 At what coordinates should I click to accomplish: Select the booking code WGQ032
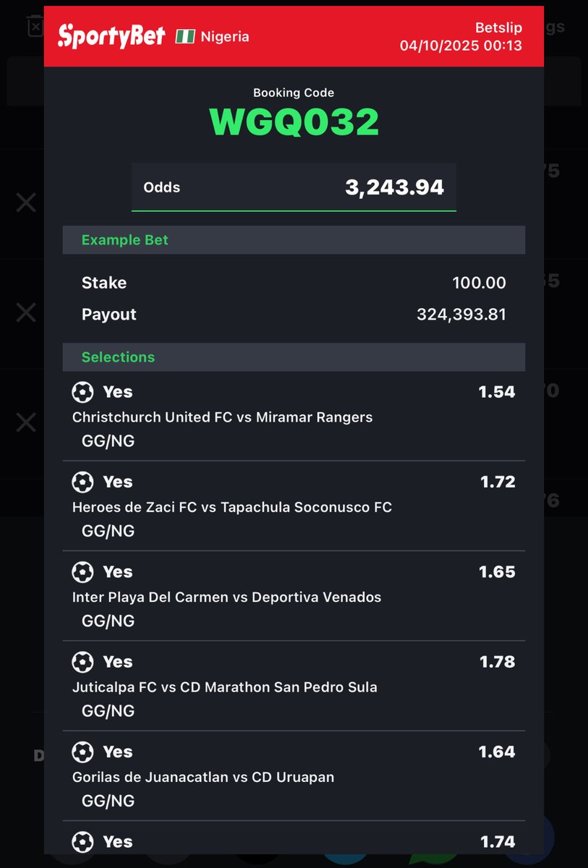click(x=294, y=122)
